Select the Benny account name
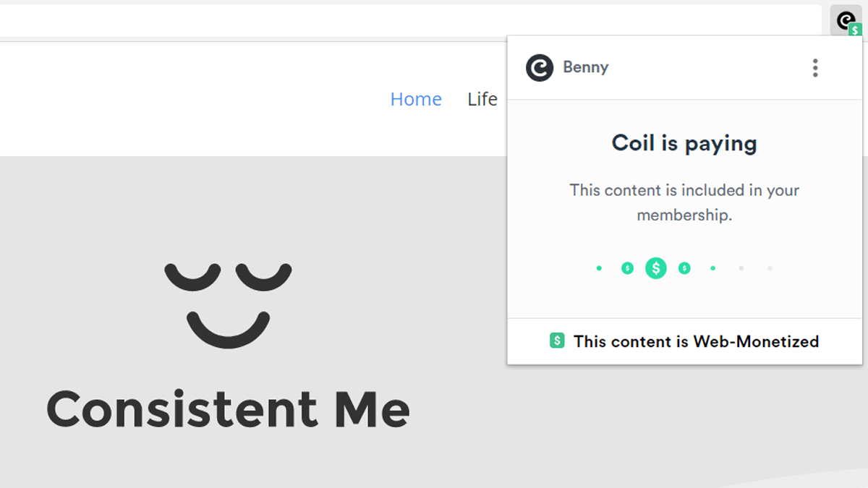This screenshot has height=488, width=868. (x=585, y=67)
